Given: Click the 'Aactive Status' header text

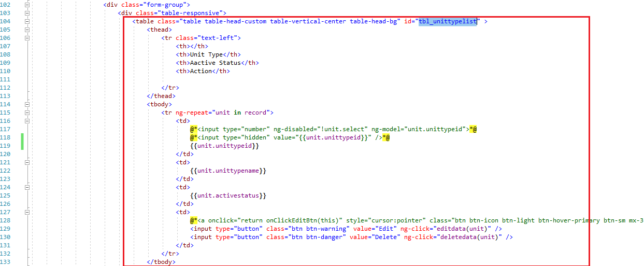Looking at the screenshot, I should click(x=216, y=63).
